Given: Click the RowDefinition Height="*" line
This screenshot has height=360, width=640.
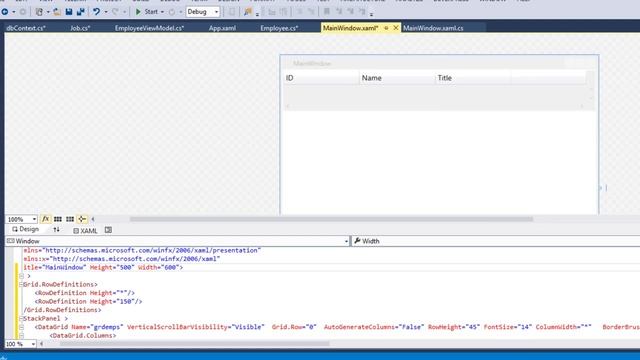Looking at the screenshot, I should [84, 293].
